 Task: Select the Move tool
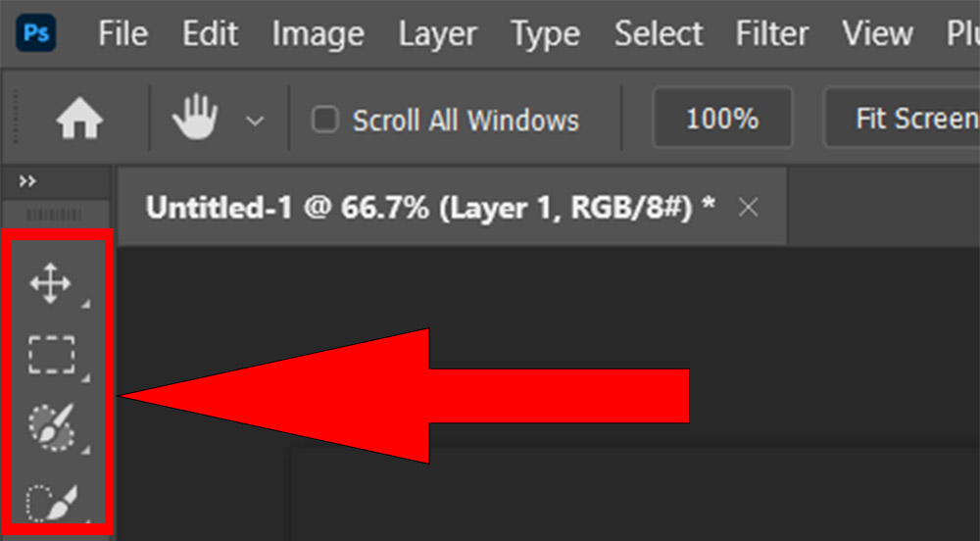point(51,283)
